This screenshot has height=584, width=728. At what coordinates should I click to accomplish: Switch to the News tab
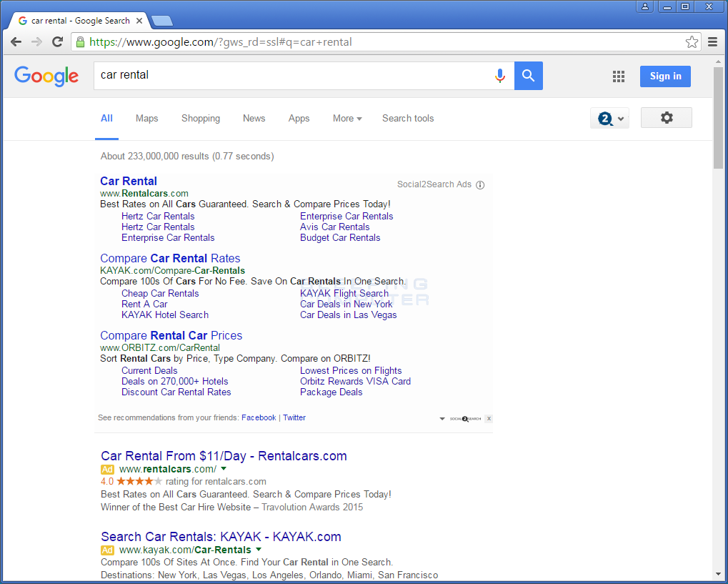(x=254, y=119)
